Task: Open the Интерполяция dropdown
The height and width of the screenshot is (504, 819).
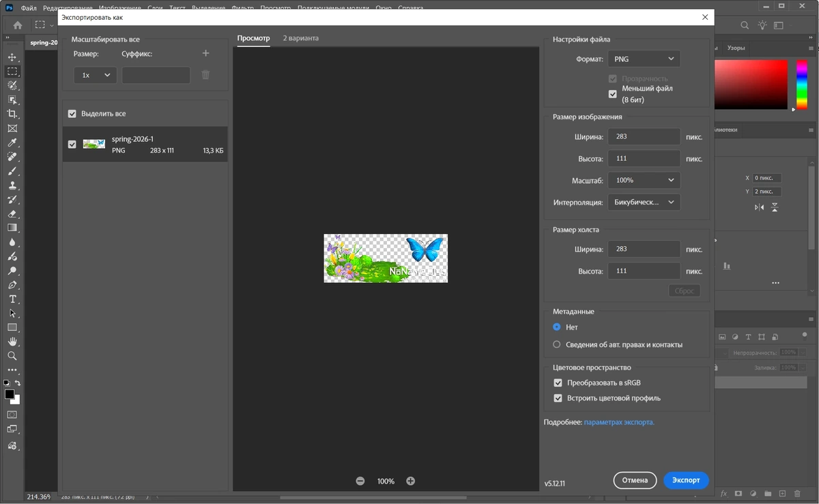Action: click(644, 202)
